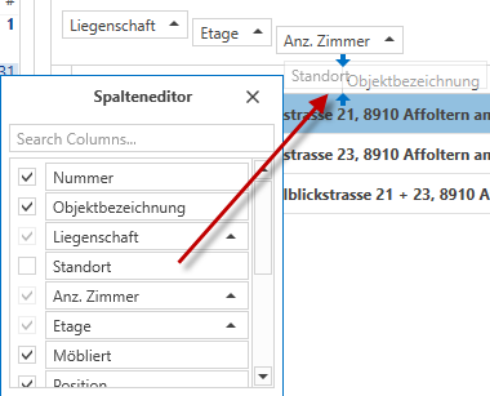The width and height of the screenshot is (490, 396).
Task: Click the Liegenschaft group header chip
Action: pyautogui.click(x=125, y=25)
